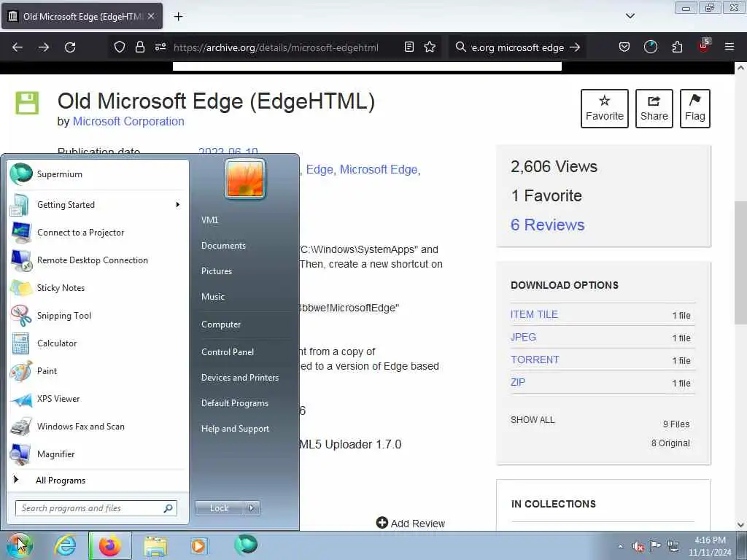Open VM1 user folder
747x560 pixels.
tap(210, 220)
